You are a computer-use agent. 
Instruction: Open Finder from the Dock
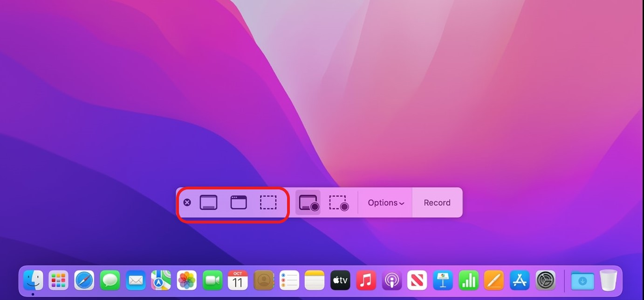click(x=33, y=280)
